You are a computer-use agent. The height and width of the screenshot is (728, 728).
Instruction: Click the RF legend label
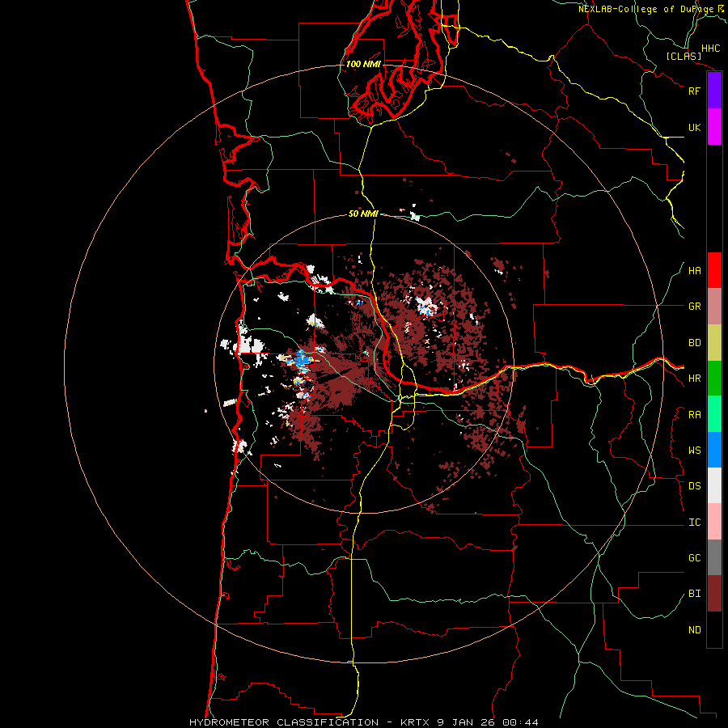click(x=694, y=91)
